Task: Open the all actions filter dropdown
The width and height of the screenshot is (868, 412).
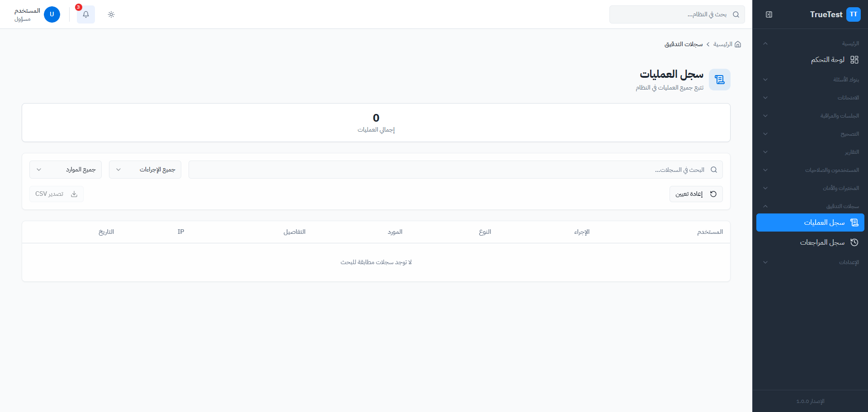Action: (145, 170)
